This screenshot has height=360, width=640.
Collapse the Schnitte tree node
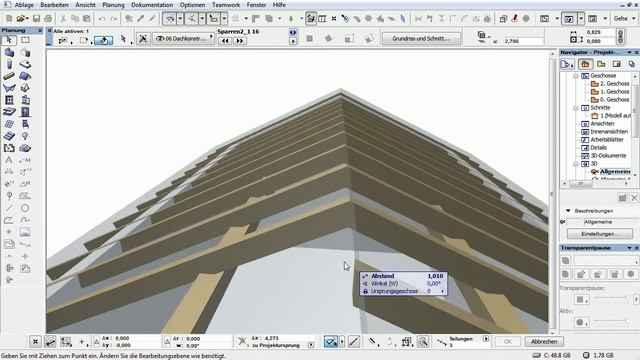coord(576,108)
